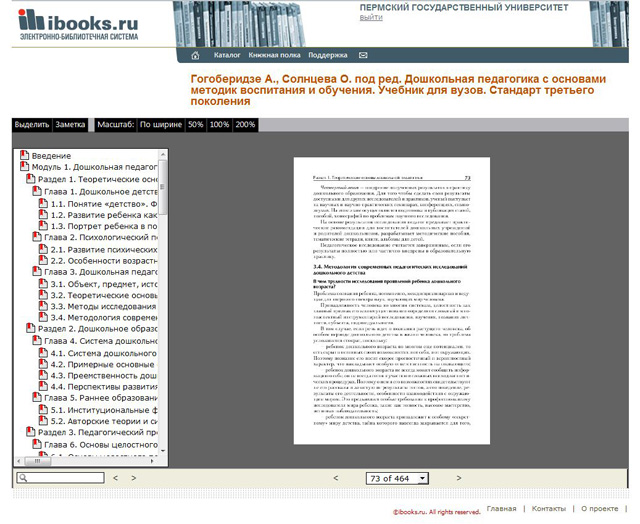Screen dimensions: 640x524
Task: Click the page icon beside Введение
Action: (x=24, y=155)
